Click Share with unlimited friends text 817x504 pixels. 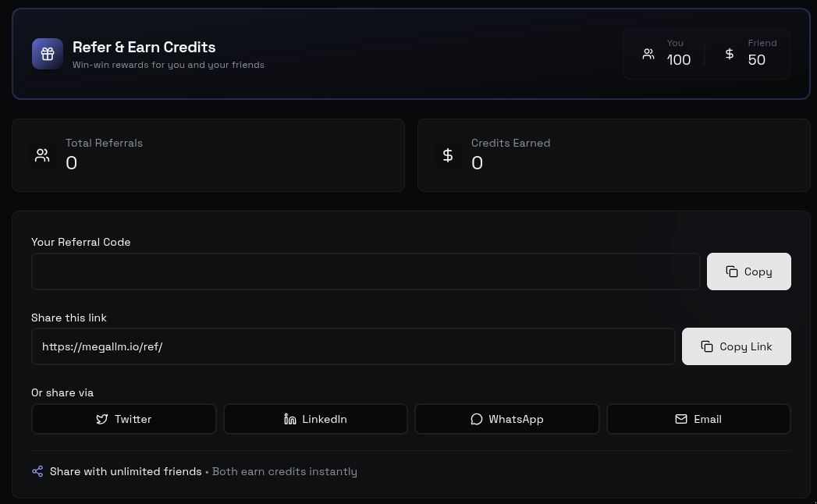point(126,471)
